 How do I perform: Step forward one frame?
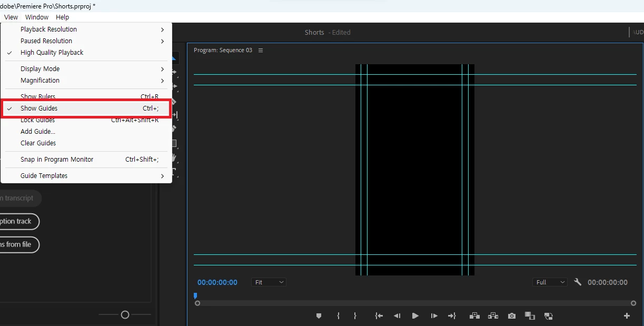pos(434,316)
